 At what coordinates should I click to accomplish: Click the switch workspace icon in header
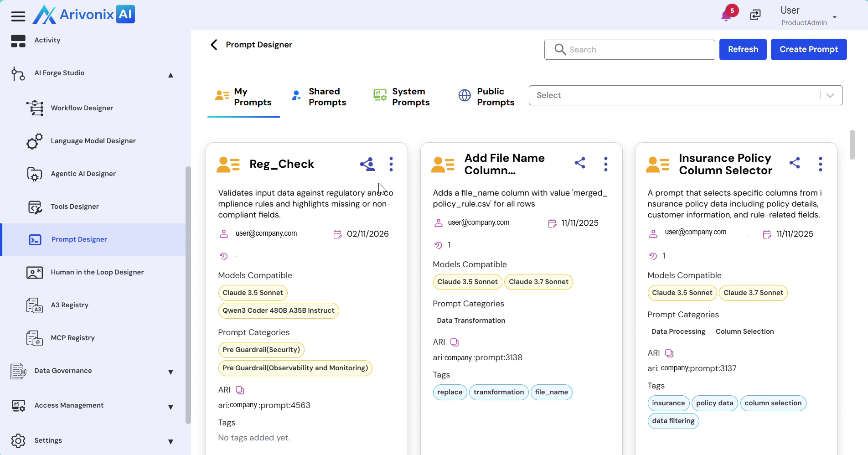point(755,15)
